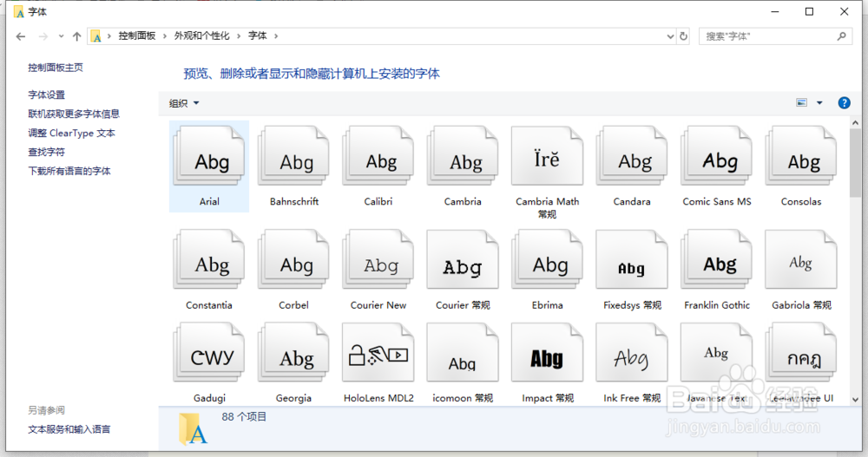Click 联机获取更多字体信息 link

[x=74, y=114]
